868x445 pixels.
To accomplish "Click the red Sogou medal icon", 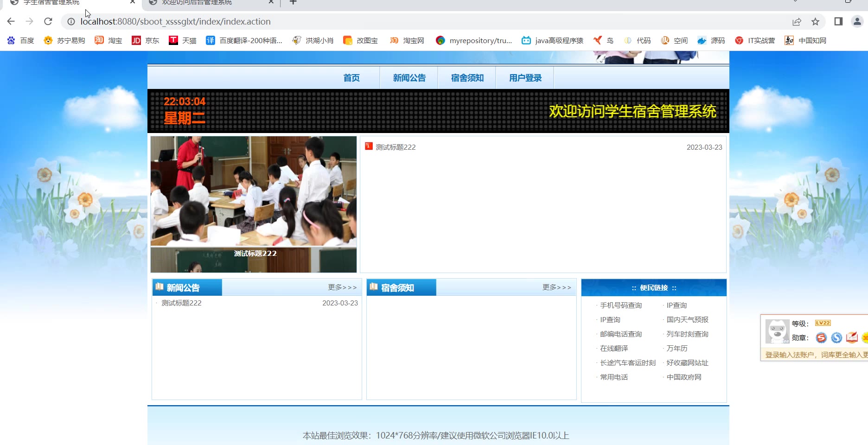I will (821, 337).
